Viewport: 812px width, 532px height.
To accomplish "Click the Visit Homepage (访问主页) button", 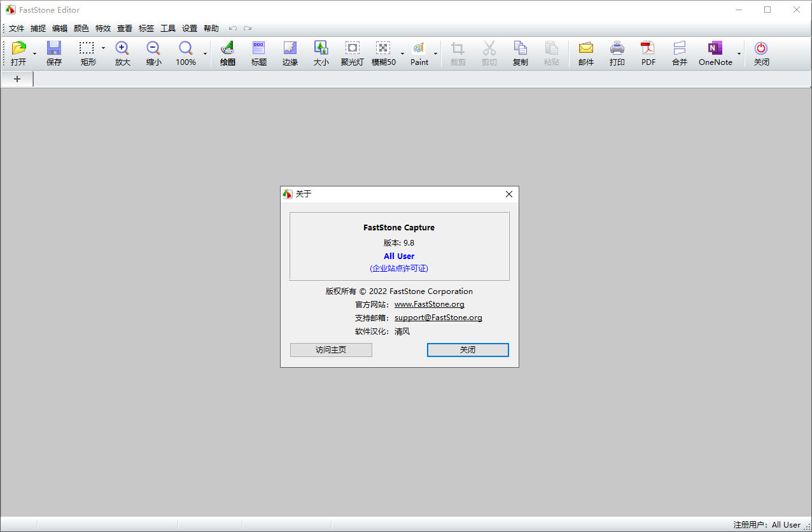I will (331, 350).
